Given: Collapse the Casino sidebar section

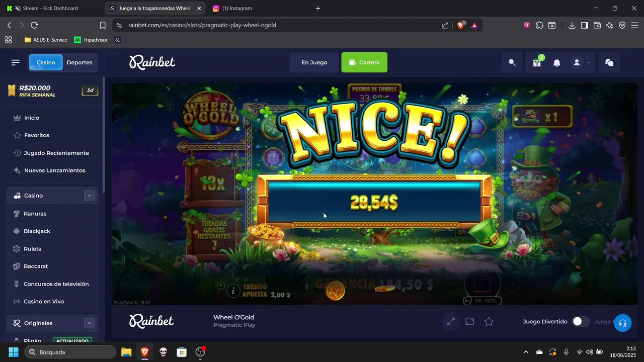Looking at the screenshot, I should 89,196.
